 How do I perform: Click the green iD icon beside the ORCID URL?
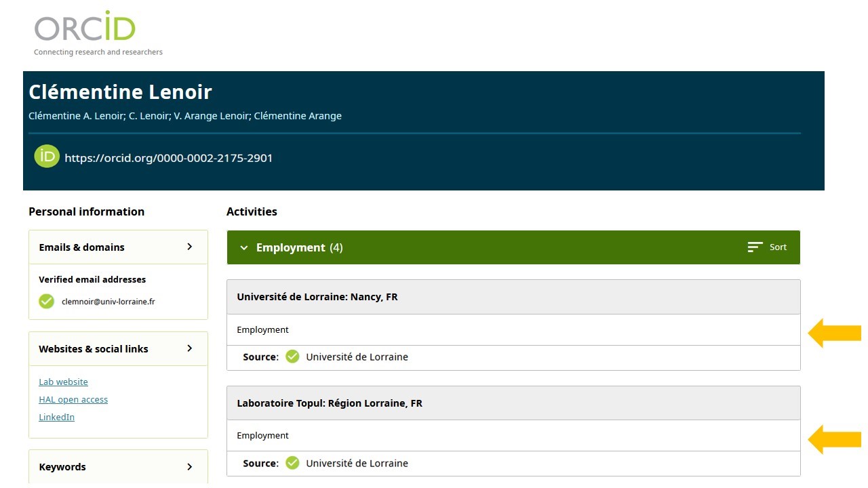pos(47,157)
